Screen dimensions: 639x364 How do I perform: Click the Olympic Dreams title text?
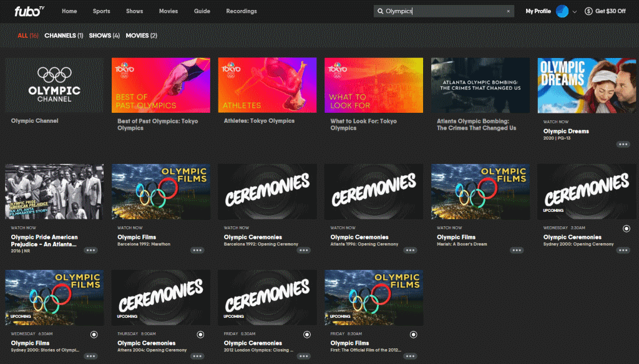click(566, 131)
